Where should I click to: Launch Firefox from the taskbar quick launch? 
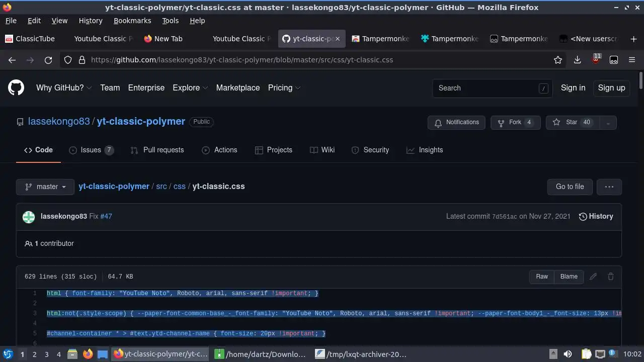tap(88, 354)
